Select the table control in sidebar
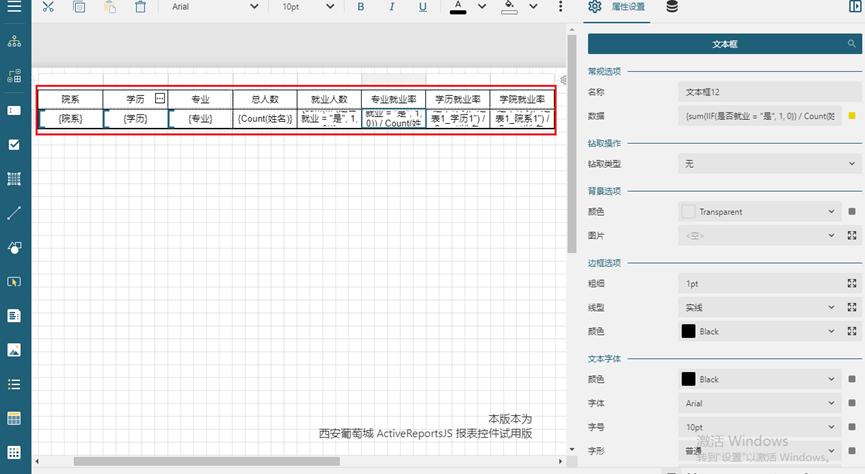This screenshot has height=474, width=865. [x=14, y=418]
